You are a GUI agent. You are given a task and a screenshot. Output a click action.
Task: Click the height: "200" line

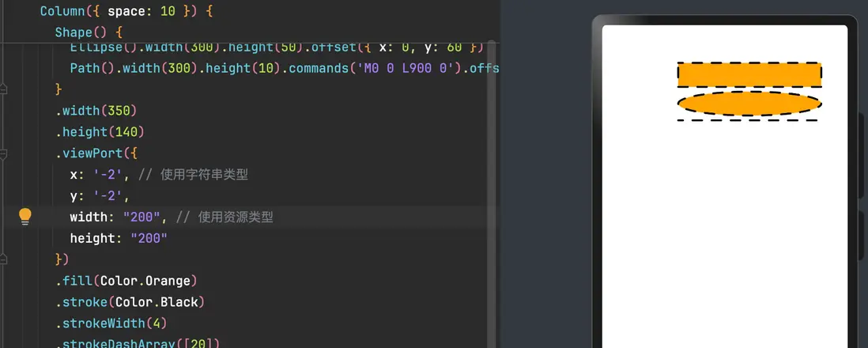pyautogui.click(x=119, y=238)
